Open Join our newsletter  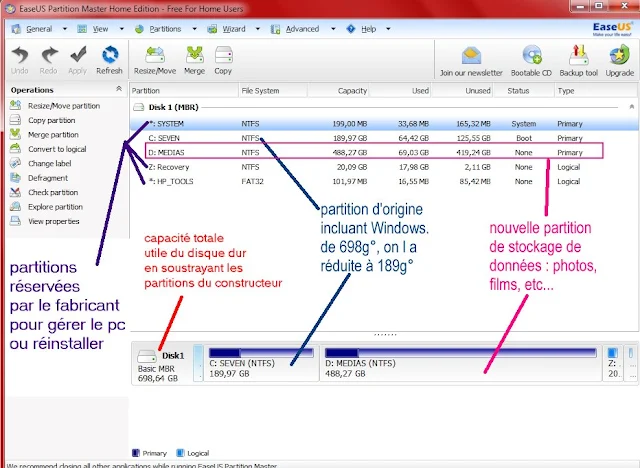(x=471, y=61)
